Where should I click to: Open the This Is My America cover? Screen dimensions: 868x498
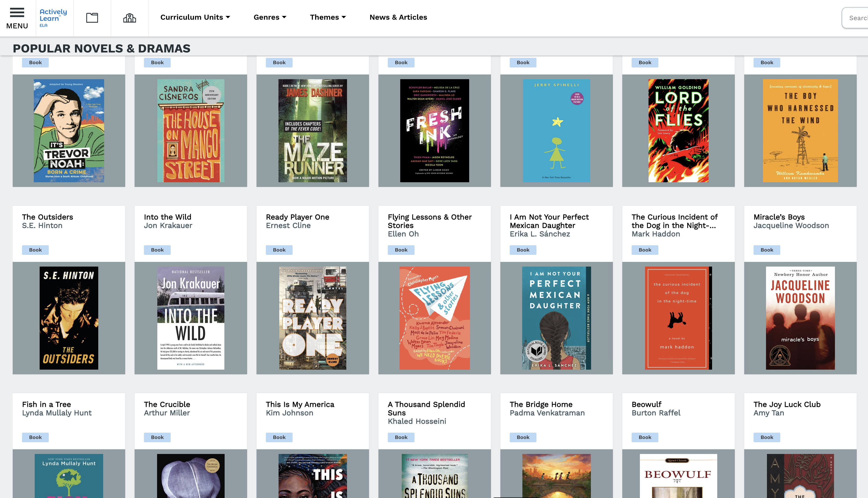(313, 476)
